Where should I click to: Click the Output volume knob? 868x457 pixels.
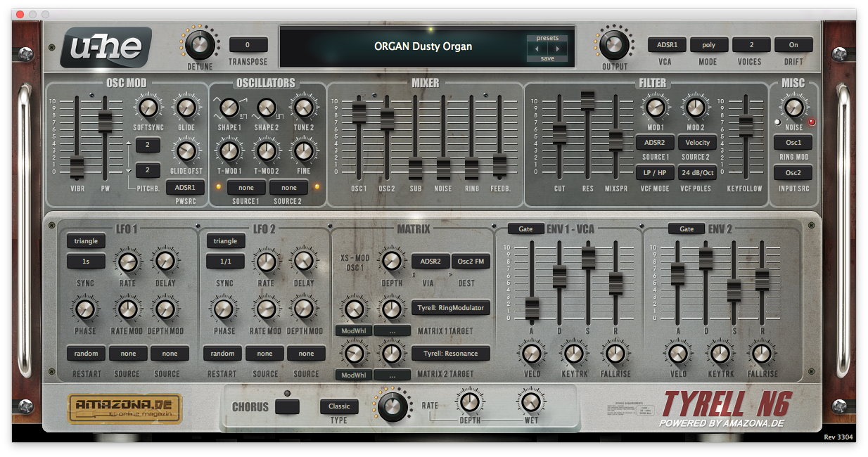(x=613, y=45)
